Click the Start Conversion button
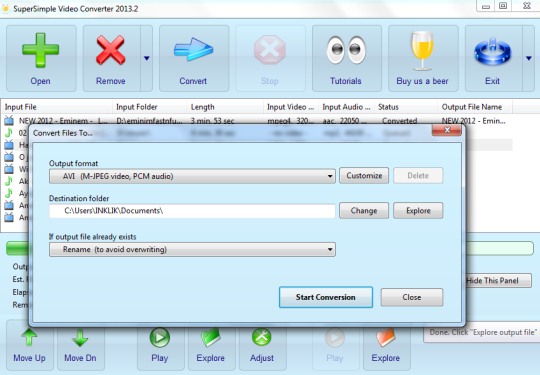Image resolution: width=540 pixels, height=375 pixels. click(326, 297)
